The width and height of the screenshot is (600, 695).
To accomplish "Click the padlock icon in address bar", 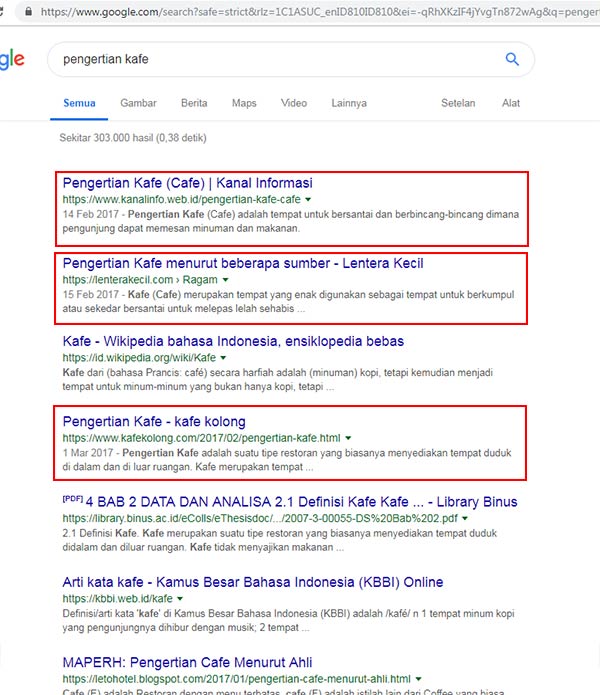I will [x=28, y=12].
